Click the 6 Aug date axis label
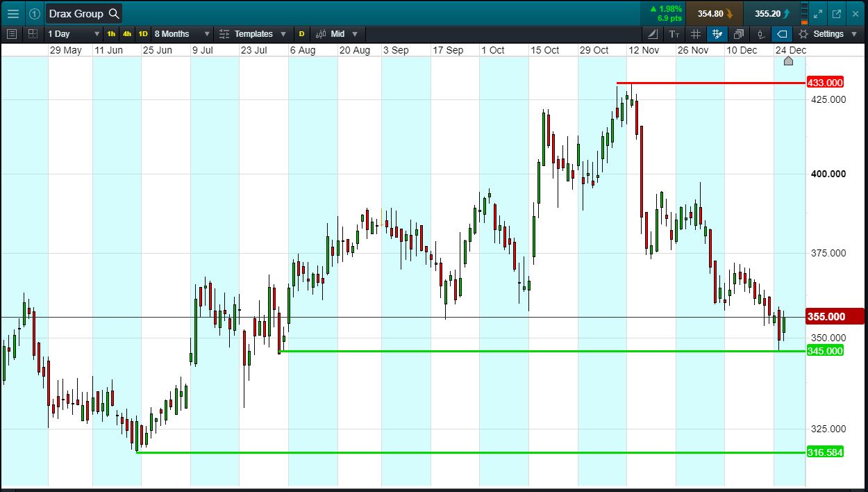Viewport: 868px width, 492px height. pyautogui.click(x=303, y=50)
